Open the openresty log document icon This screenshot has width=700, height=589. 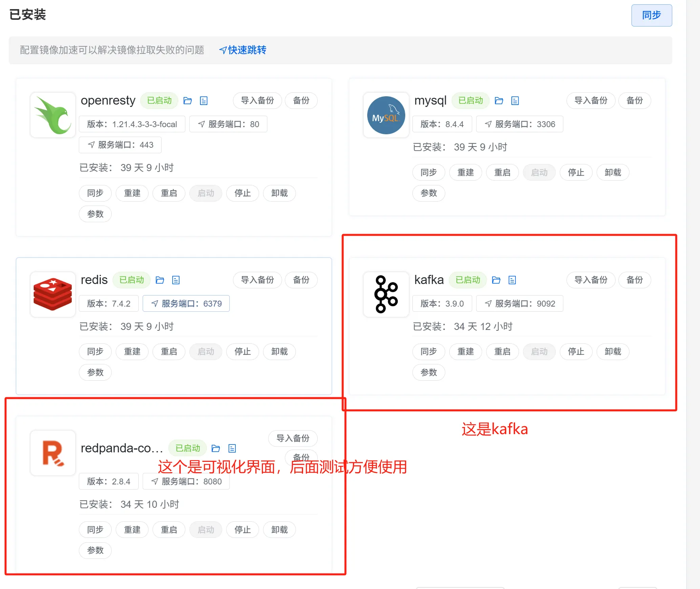[x=204, y=101]
